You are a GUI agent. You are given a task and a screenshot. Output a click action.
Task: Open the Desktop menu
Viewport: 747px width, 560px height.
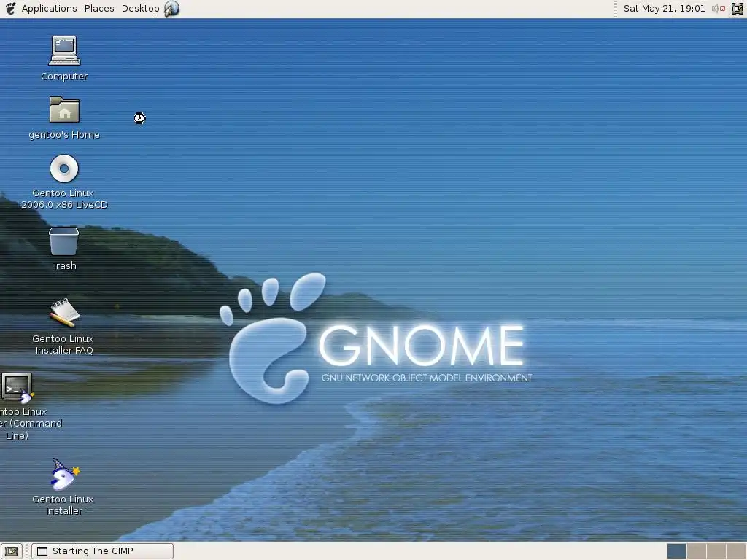[140, 9]
